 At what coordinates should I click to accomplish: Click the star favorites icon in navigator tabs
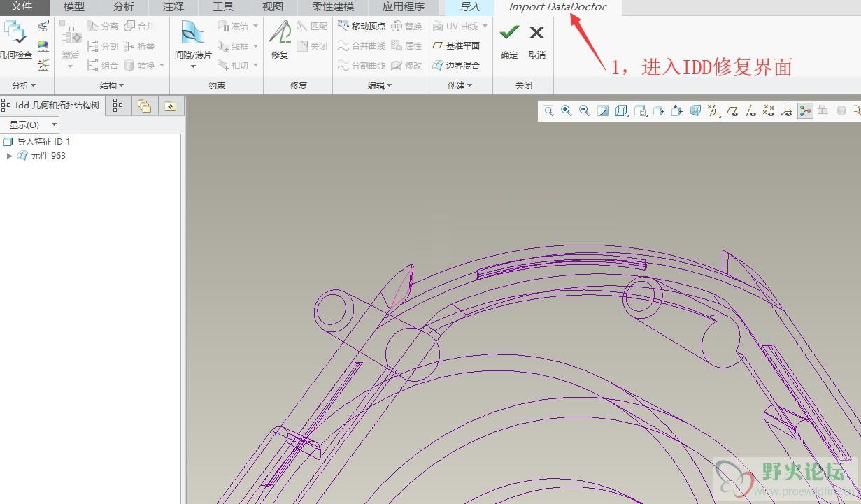tap(170, 106)
